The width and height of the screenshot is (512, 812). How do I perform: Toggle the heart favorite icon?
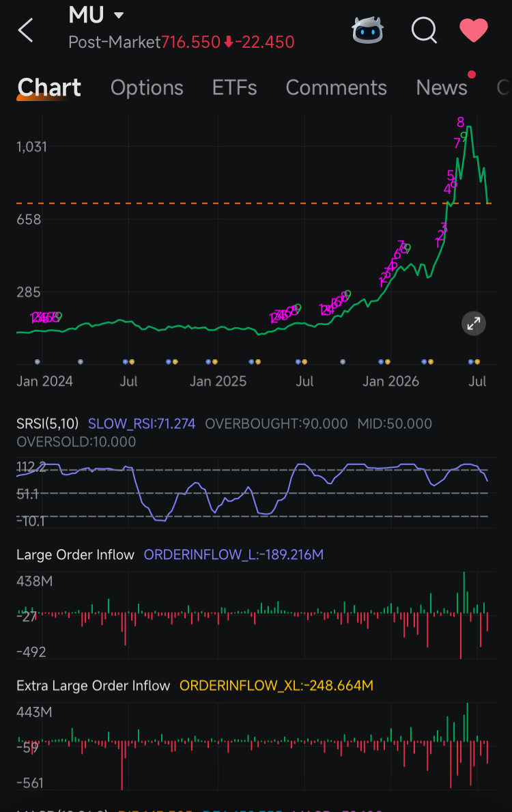click(x=474, y=30)
